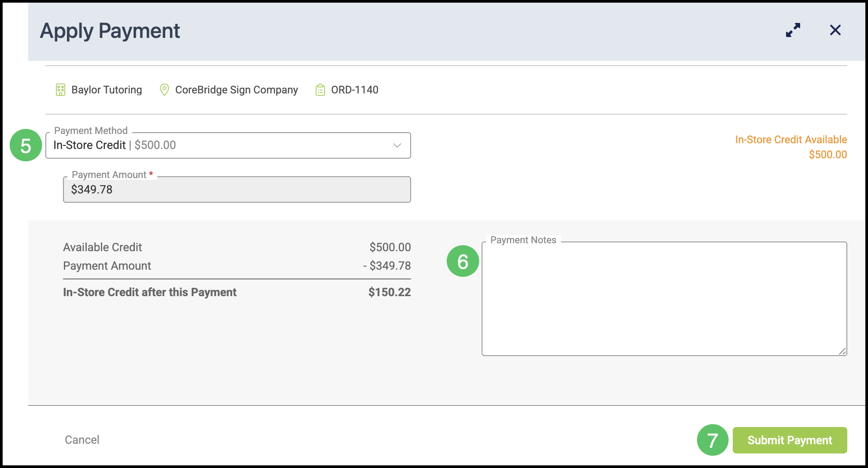Close the Apply Payment dialog
Screen dimensions: 868x468
(x=835, y=30)
